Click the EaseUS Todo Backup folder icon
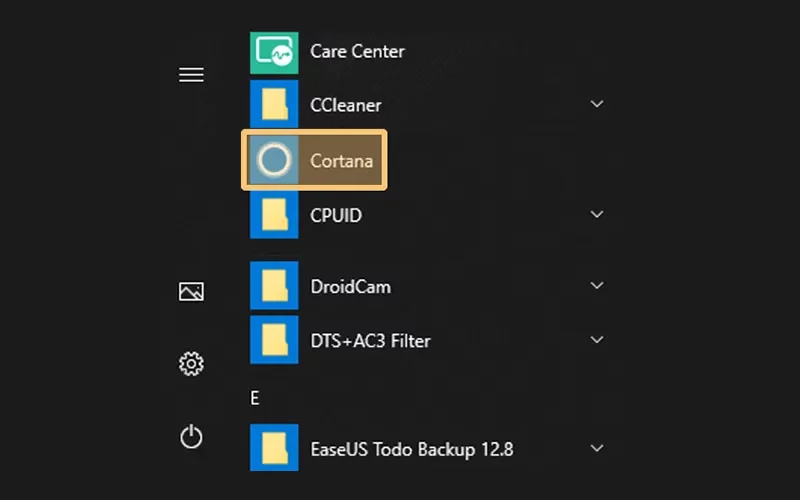 tap(274, 447)
